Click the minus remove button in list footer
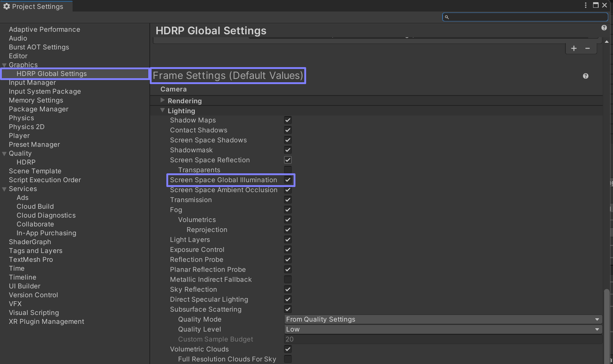613x364 pixels. pos(588,48)
